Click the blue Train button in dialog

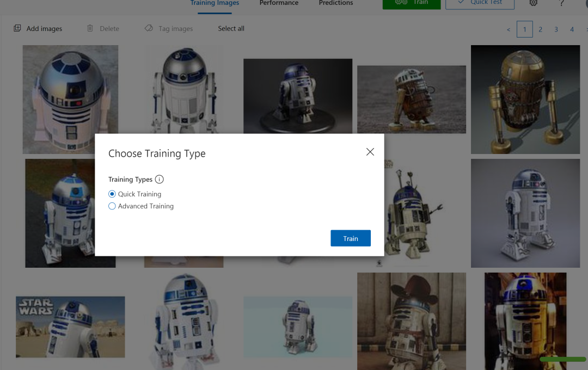click(x=350, y=238)
